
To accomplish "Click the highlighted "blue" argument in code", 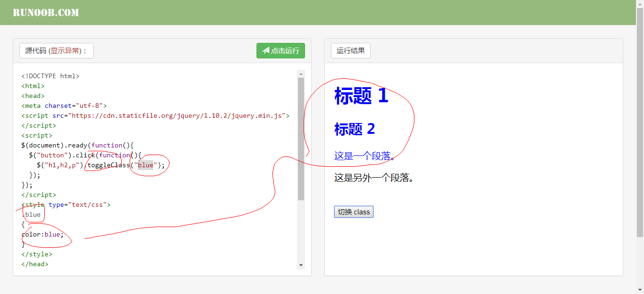I will (x=146, y=165).
